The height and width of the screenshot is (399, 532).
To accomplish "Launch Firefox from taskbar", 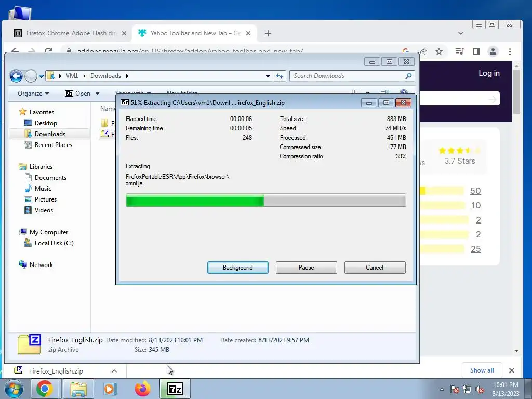I will (142, 389).
